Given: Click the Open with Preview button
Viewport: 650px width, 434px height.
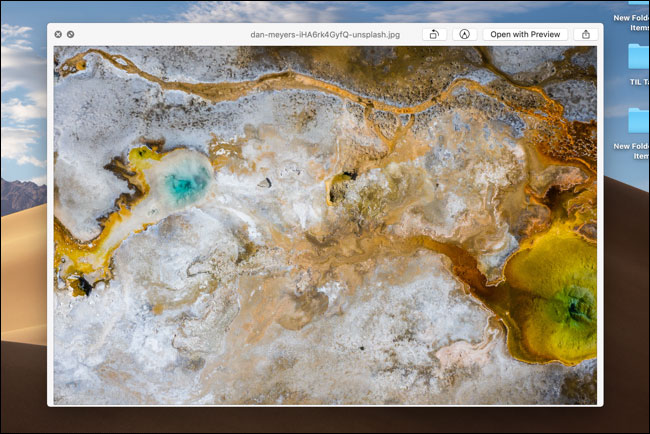Looking at the screenshot, I should pyautogui.click(x=525, y=34).
